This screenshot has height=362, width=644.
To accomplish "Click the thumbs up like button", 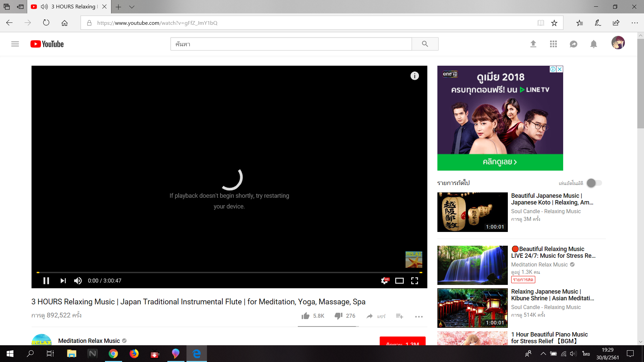I will click(306, 316).
